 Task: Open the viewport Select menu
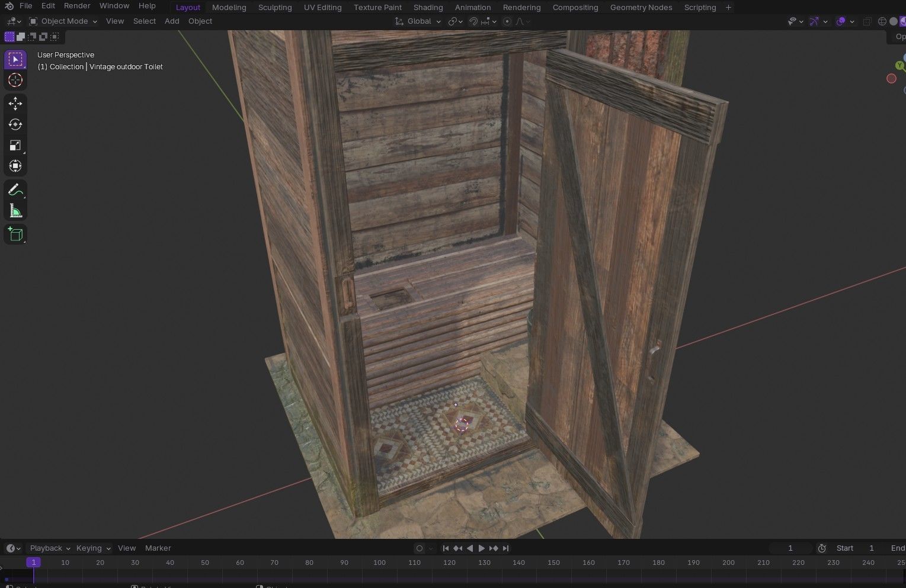coord(145,21)
